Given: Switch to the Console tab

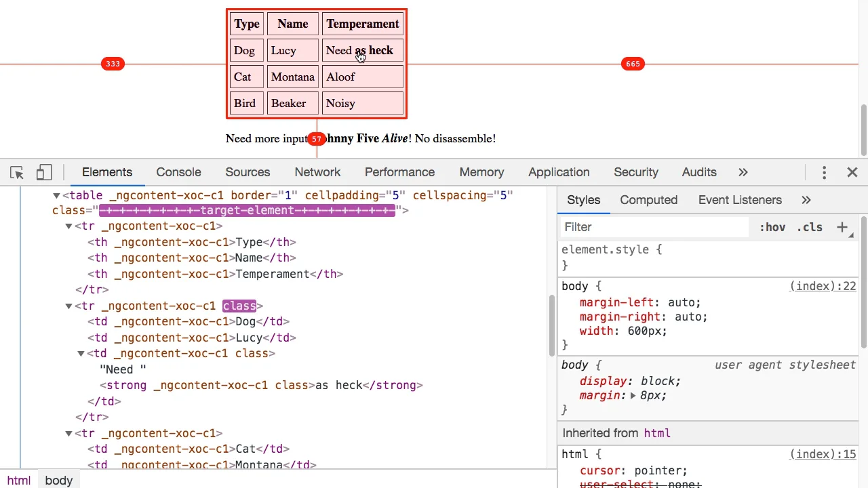Looking at the screenshot, I should click(178, 172).
